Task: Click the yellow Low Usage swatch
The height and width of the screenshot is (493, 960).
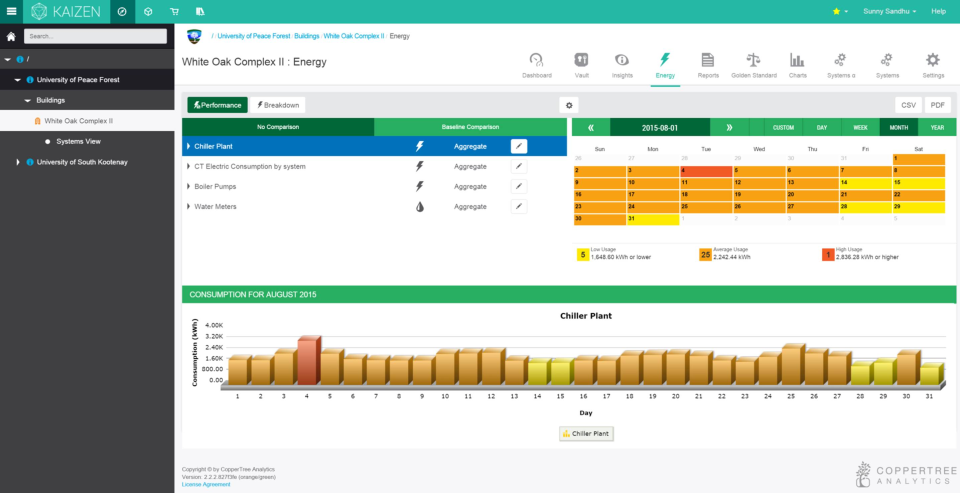Action: [x=583, y=255]
